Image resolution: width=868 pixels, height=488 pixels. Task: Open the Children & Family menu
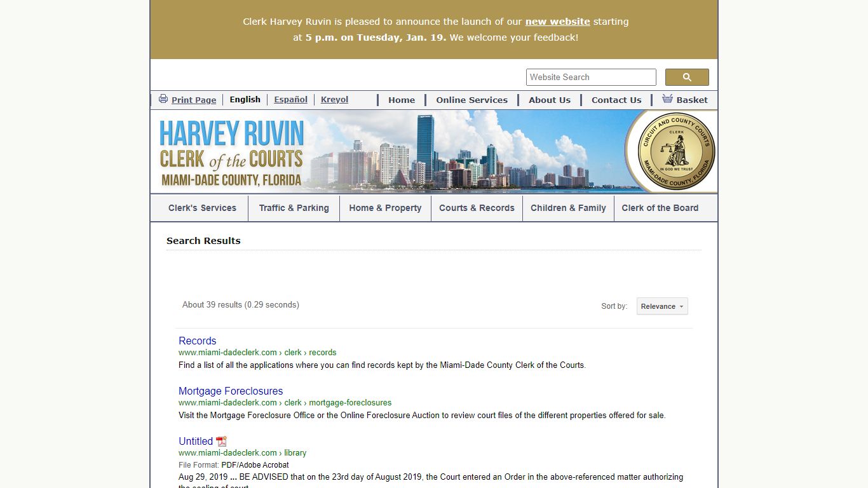pyautogui.click(x=568, y=208)
